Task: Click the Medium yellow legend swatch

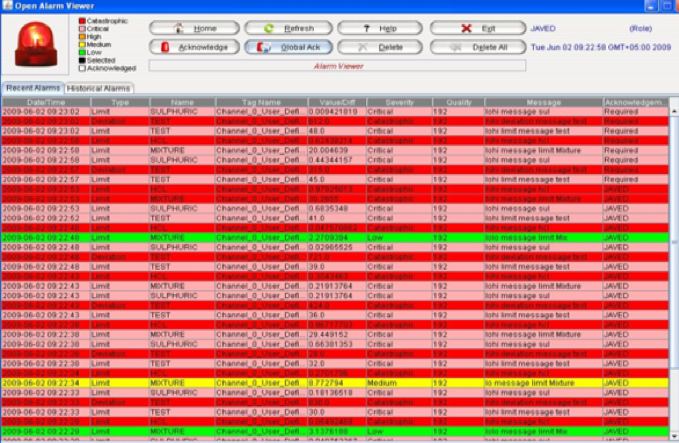Action: (x=82, y=44)
